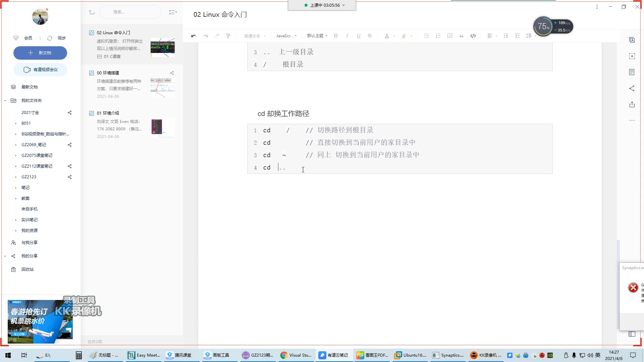Open the text alignment dropdown

pos(492,36)
